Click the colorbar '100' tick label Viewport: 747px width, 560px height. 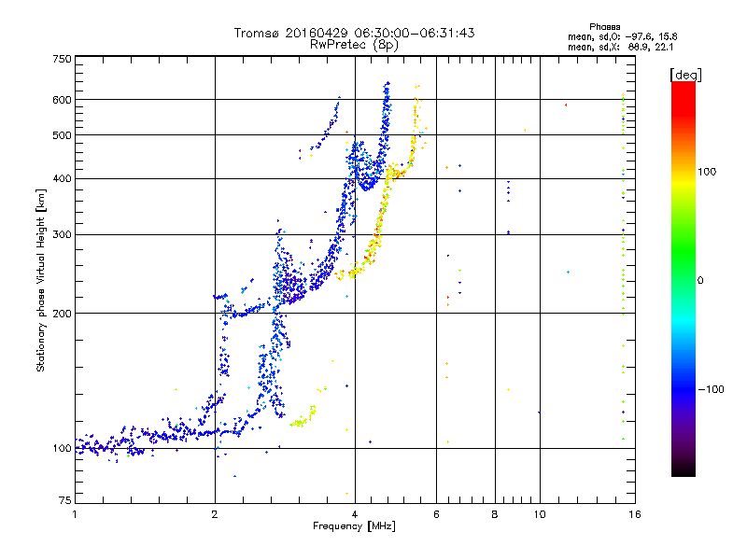coord(707,172)
